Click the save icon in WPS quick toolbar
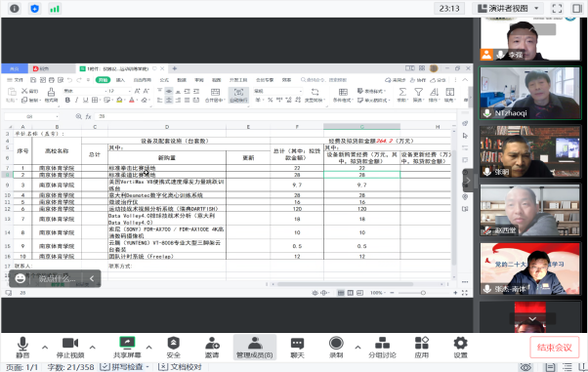The height and width of the screenshot is (372, 588). [x=33, y=80]
